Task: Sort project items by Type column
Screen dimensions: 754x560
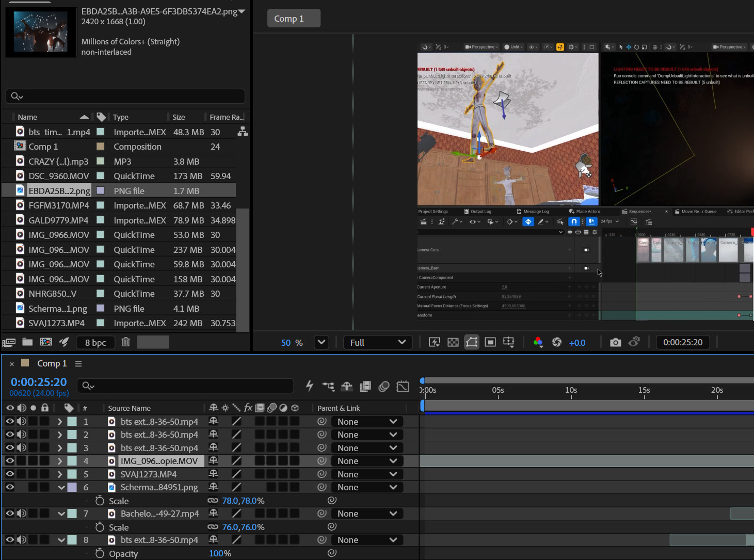Action: [x=121, y=117]
